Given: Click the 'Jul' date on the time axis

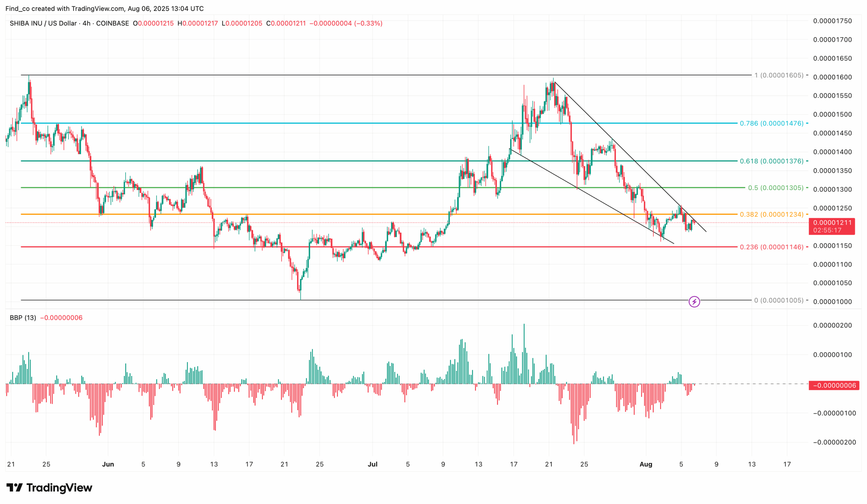Looking at the screenshot, I should 373,464.
